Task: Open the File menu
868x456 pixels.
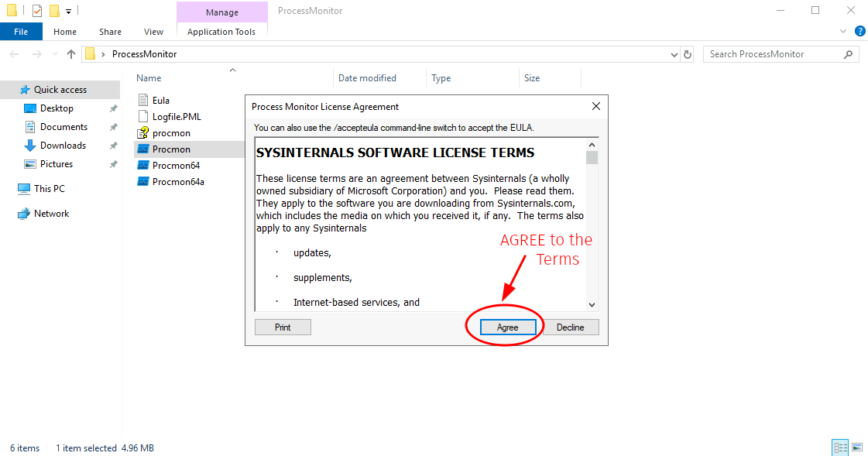Action: pyautogui.click(x=21, y=32)
